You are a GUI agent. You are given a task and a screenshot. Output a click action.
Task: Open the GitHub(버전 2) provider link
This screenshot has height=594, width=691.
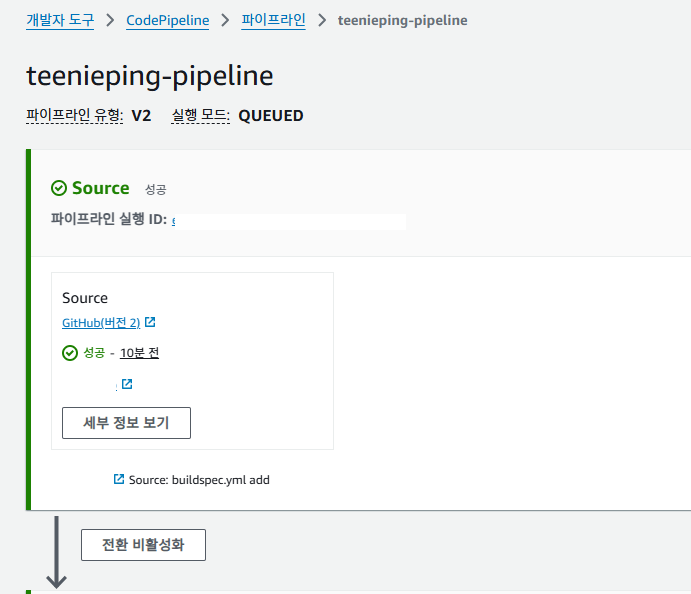tap(101, 323)
